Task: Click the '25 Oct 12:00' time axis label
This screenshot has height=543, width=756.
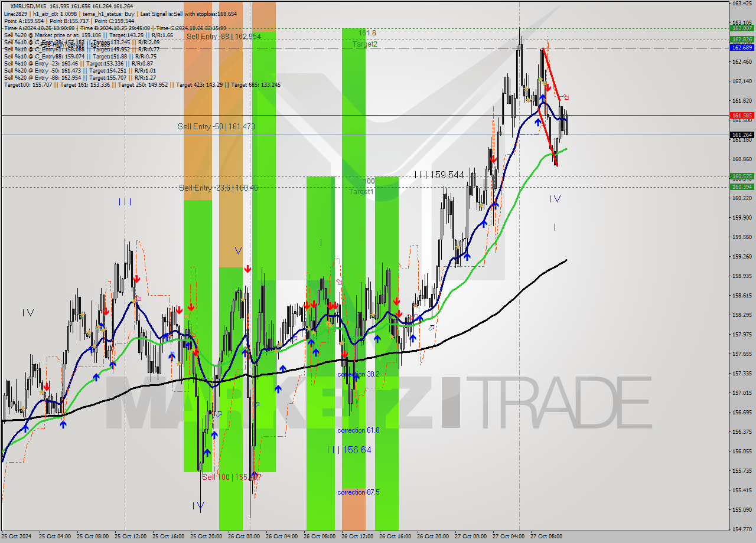Action: pyautogui.click(x=130, y=537)
